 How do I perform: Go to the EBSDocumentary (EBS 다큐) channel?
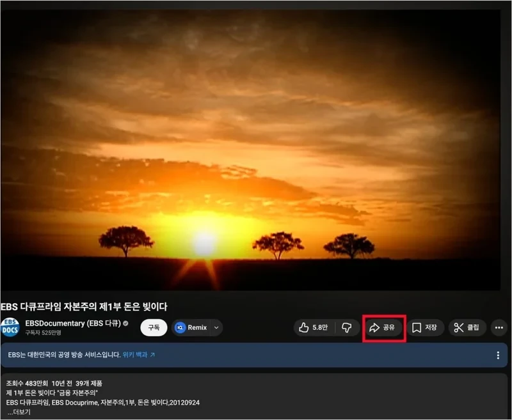pos(73,323)
